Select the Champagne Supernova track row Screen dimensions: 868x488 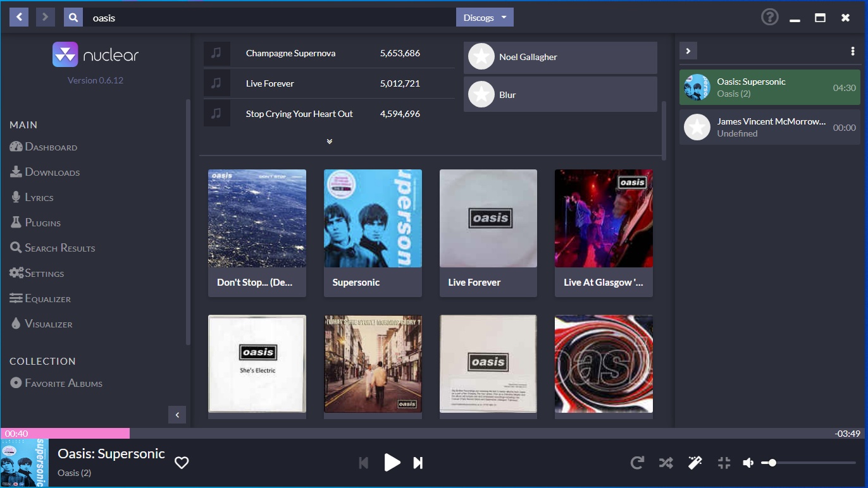(329, 53)
